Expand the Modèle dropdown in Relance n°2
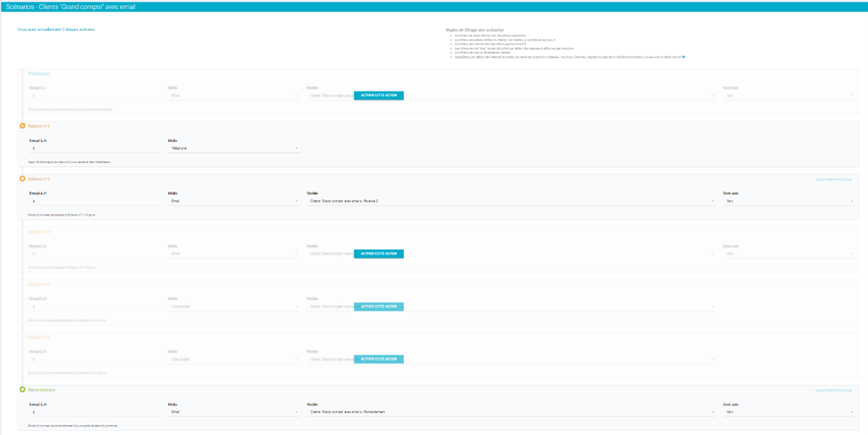 coord(511,201)
